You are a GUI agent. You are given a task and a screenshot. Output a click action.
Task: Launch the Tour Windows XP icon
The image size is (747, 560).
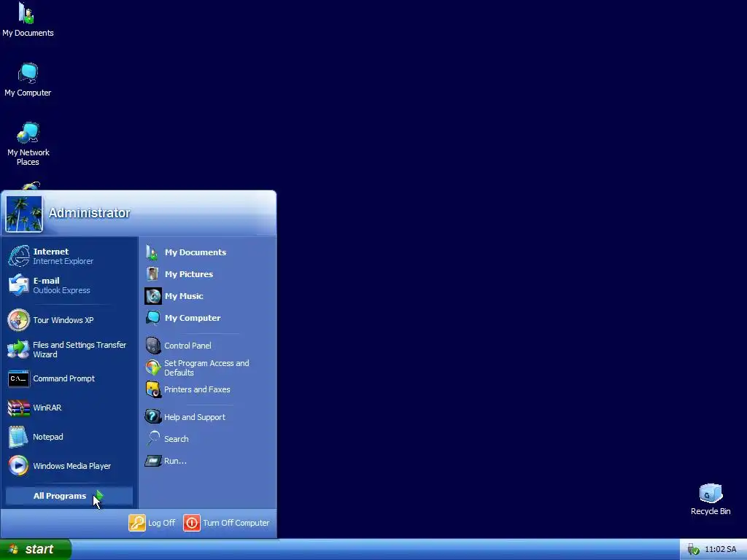(x=18, y=320)
